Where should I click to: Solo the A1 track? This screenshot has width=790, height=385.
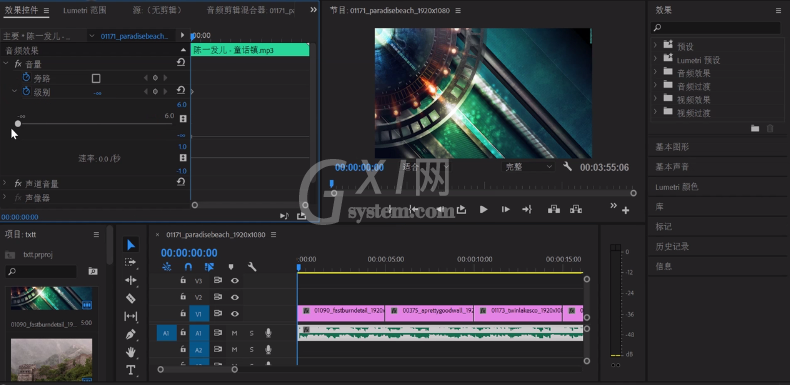click(x=251, y=333)
